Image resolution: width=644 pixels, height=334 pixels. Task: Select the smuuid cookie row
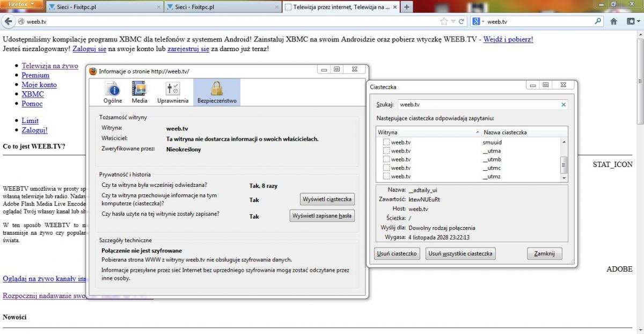coord(469,142)
